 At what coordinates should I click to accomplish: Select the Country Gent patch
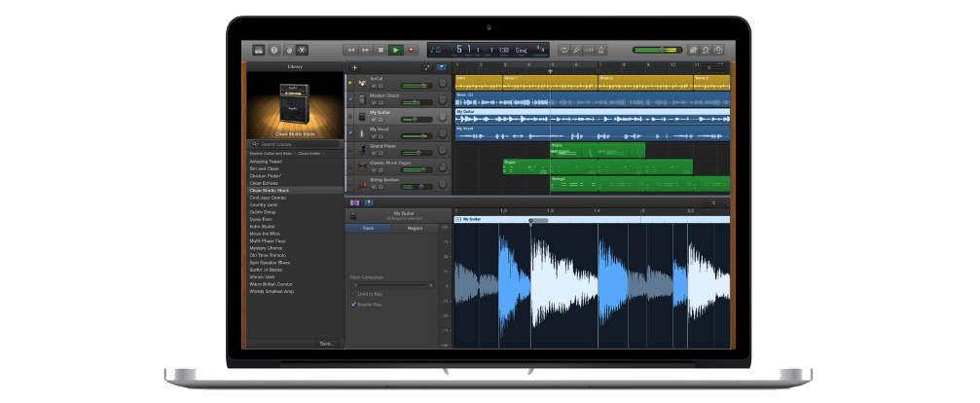click(294, 205)
